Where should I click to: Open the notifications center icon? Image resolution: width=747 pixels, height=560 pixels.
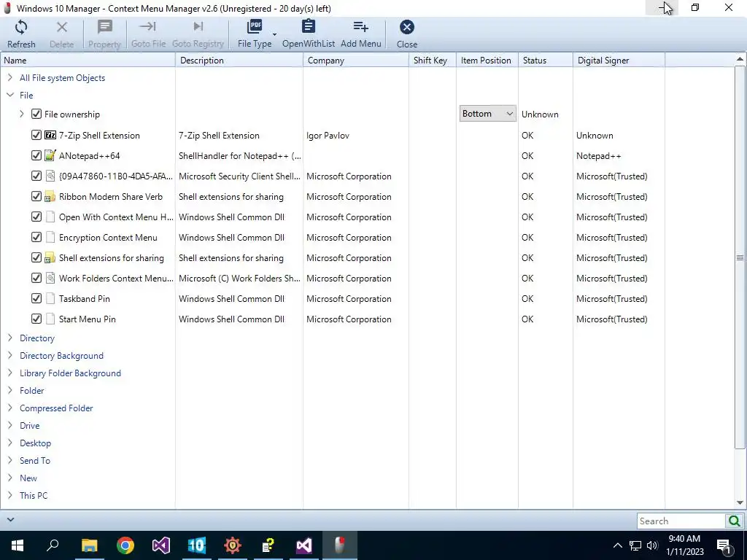point(724,545)
